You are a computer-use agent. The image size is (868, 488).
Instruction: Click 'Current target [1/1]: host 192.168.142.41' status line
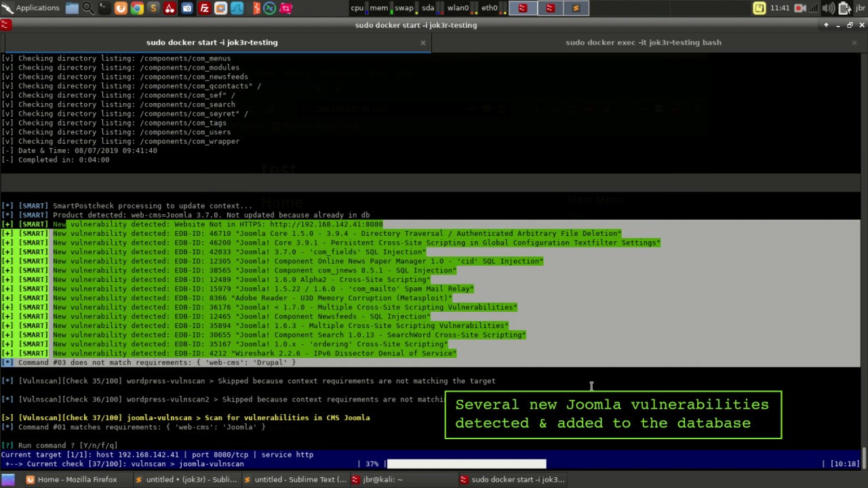point(157,455)
